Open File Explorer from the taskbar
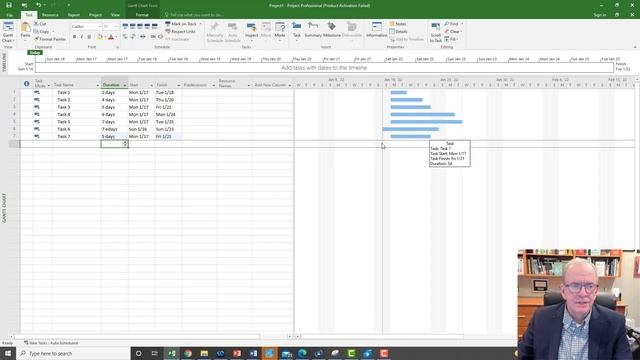 (x=204, y=353)
